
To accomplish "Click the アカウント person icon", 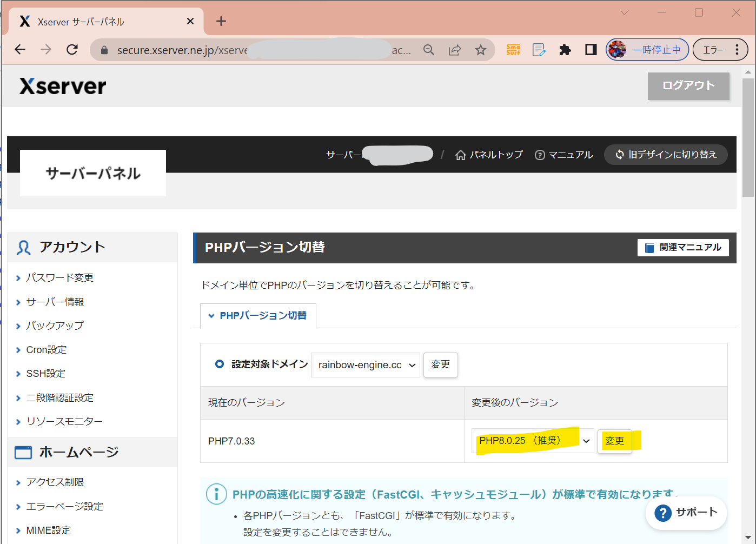I will point(23,248).
